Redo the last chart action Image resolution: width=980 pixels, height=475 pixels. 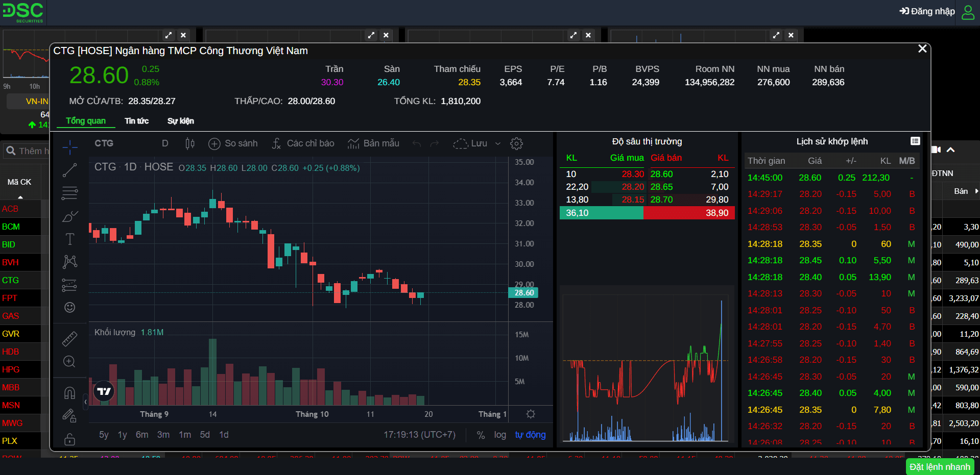pos(435,143)
